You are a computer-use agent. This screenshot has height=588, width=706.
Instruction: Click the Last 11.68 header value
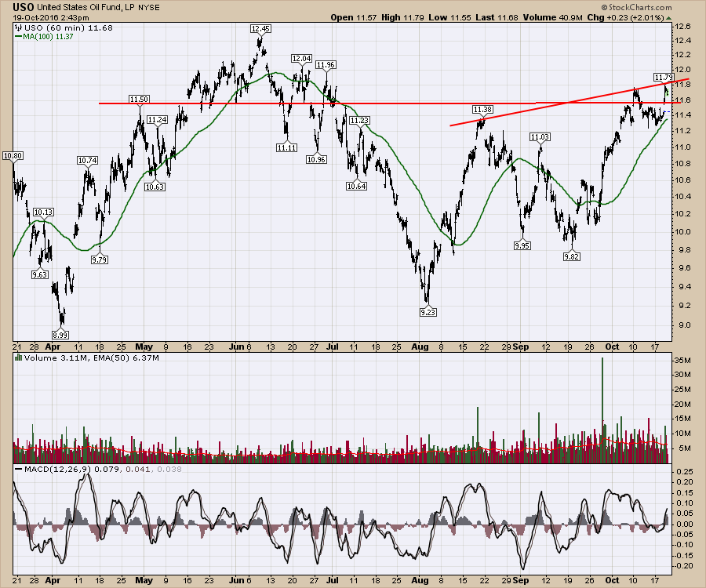point(497,17)
